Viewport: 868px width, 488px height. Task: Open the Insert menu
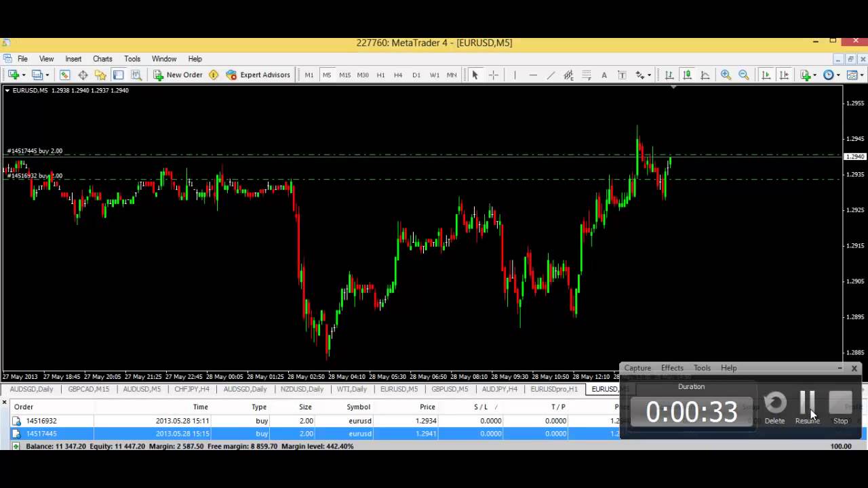pos(73,59)
